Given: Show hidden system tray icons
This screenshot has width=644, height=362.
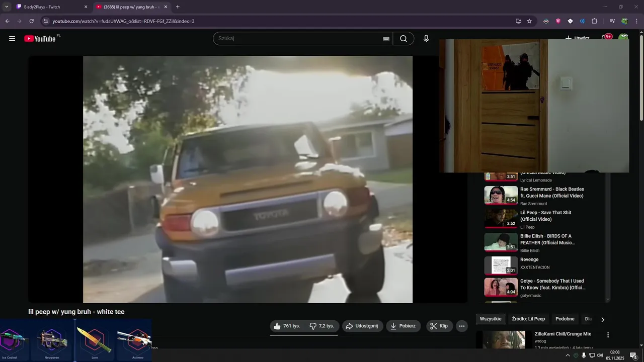Looking at the screenshot, I should (x=568, y=355).
